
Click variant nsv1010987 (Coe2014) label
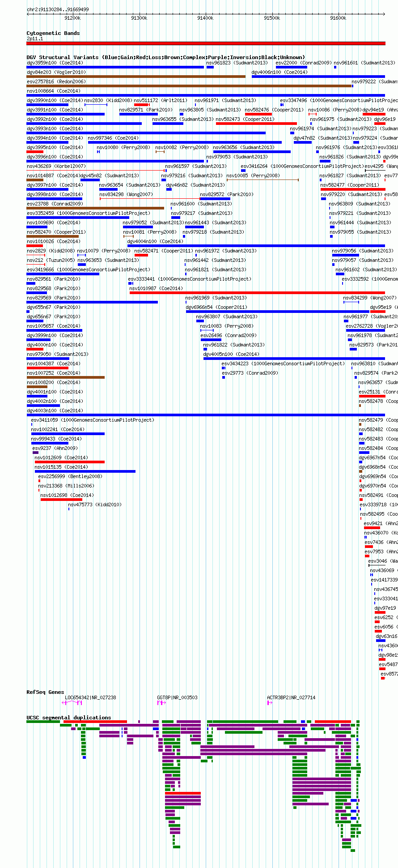[x=156, y=288]
